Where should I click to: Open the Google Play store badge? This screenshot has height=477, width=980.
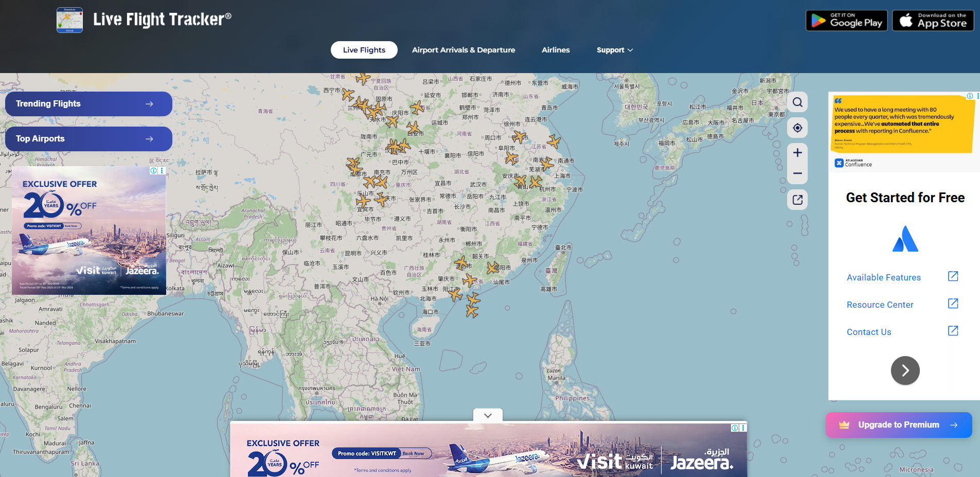846,21
